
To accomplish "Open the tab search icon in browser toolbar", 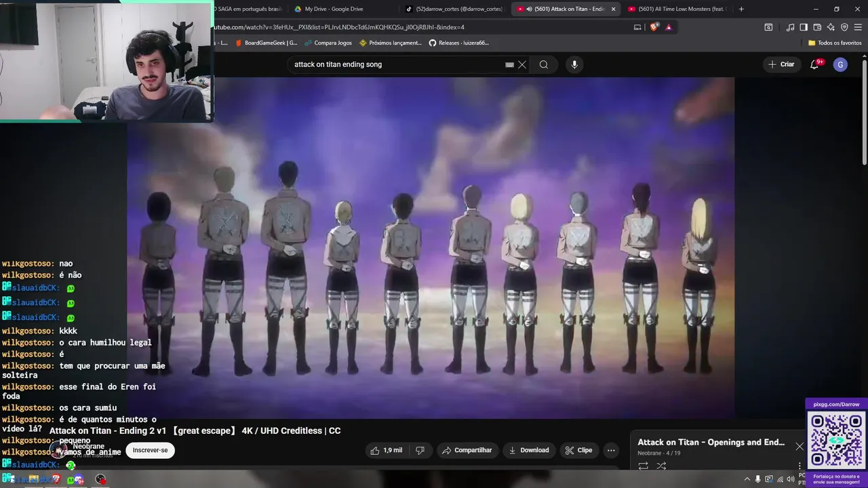I will (768, 27).
